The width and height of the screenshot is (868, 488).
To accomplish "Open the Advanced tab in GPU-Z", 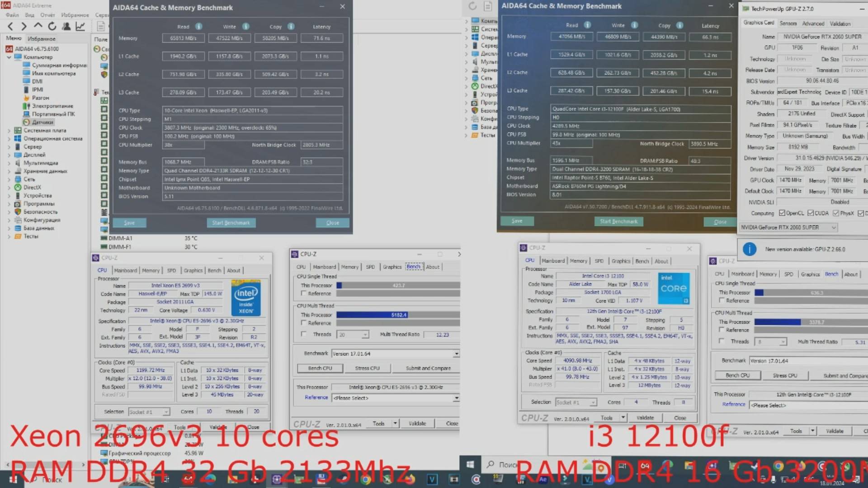I will click(813, 23).
